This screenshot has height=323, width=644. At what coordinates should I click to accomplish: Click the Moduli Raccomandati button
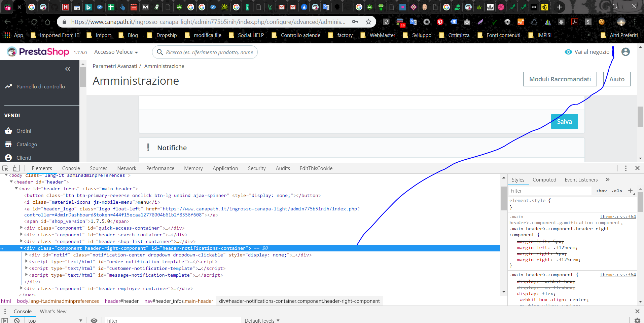tap(560, 79)
